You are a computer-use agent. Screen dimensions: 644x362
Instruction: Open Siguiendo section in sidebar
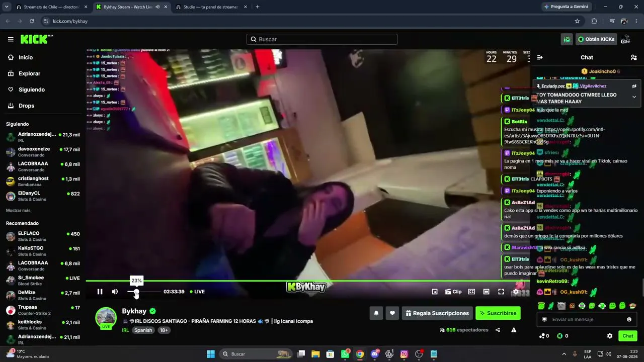(x=32, y=89)
